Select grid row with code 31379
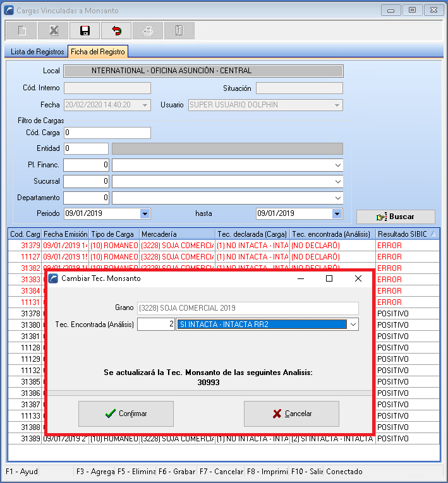This screenshot has width=448, height=483. (224, 246)
